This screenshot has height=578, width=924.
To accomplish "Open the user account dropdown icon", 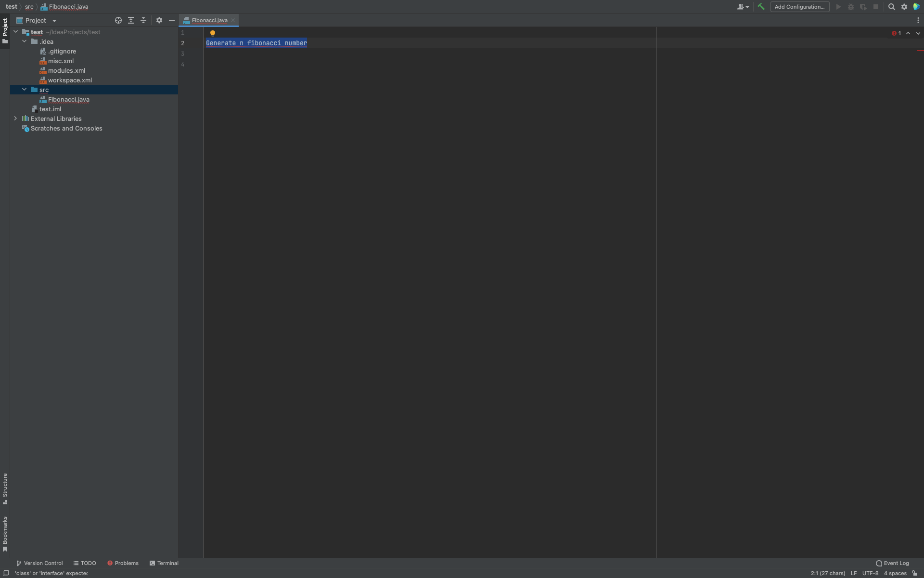I will point(743,7).
